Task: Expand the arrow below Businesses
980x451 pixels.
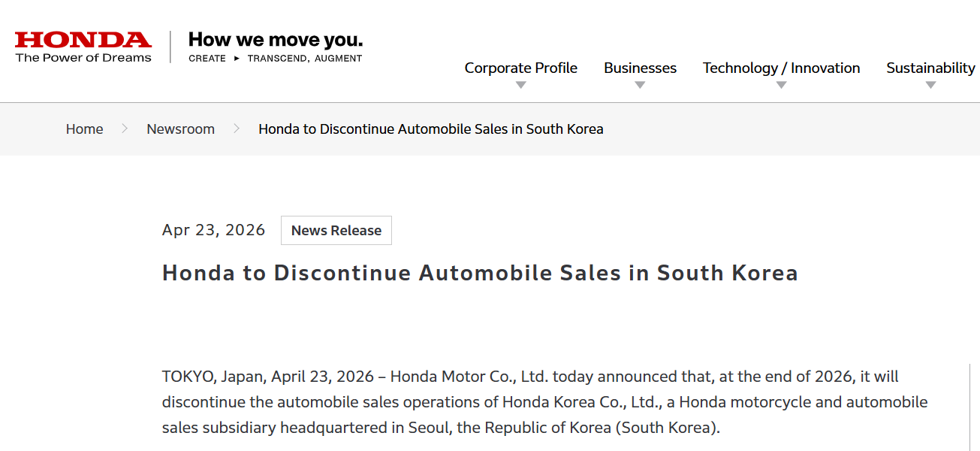Action: point(640,85)
